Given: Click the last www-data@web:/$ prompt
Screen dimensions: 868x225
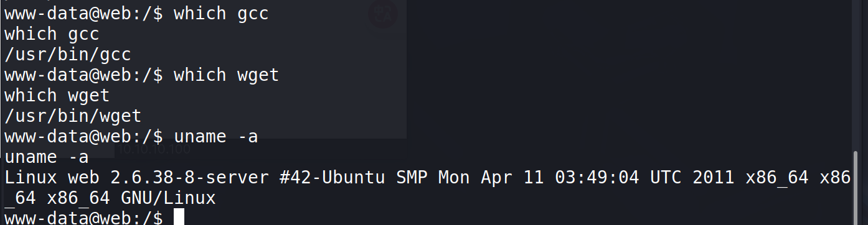Looking at the screenshot, I should [83, 217].
